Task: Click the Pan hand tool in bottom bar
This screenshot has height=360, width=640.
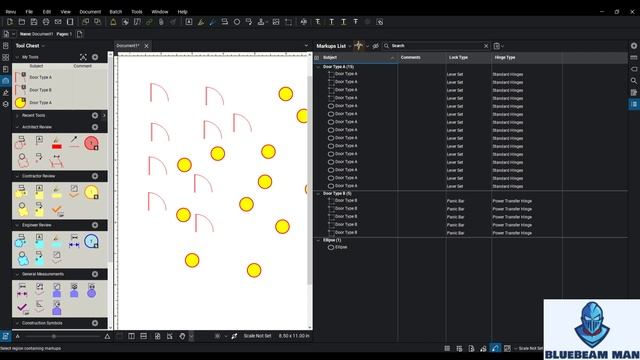Action: tap(182, 336)
